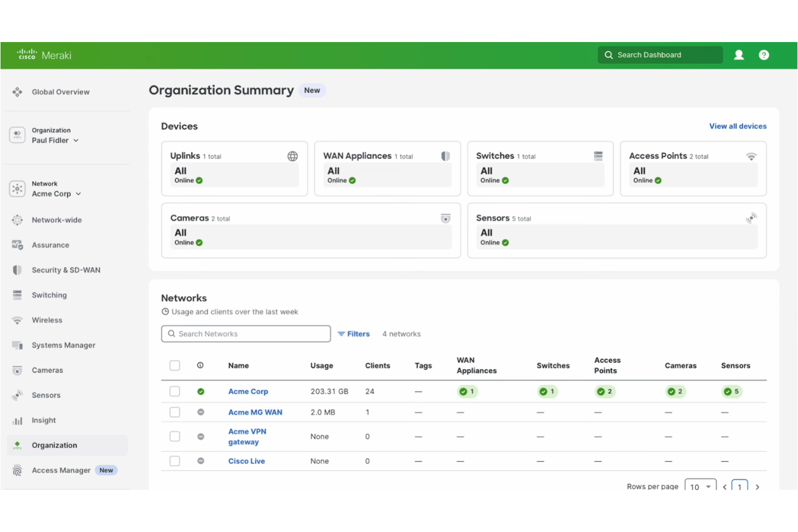Open the Rows per page dropdown
This screenshot has width=798, height=532.
[x=700, y=486]
